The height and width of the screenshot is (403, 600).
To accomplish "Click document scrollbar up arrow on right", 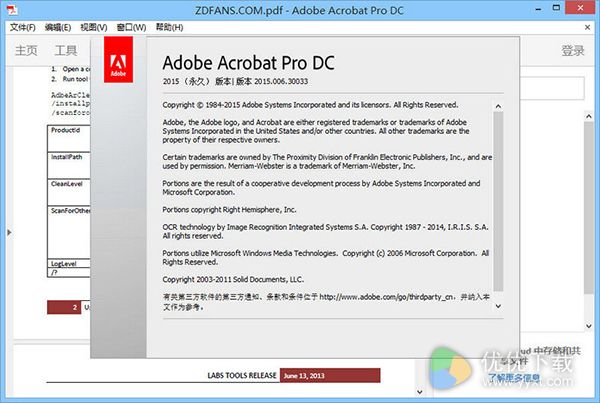I will click(x=589, y=116).
